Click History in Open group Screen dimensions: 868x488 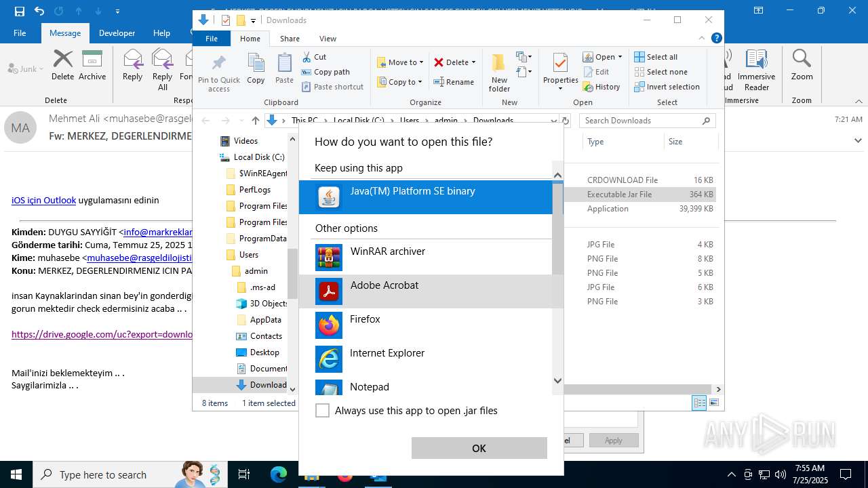(x=601, y=87)
